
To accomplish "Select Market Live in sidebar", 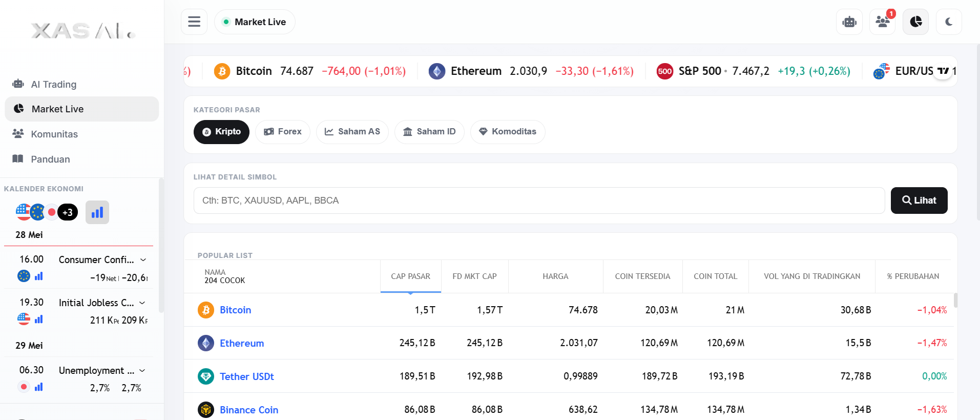I will 82,109.
